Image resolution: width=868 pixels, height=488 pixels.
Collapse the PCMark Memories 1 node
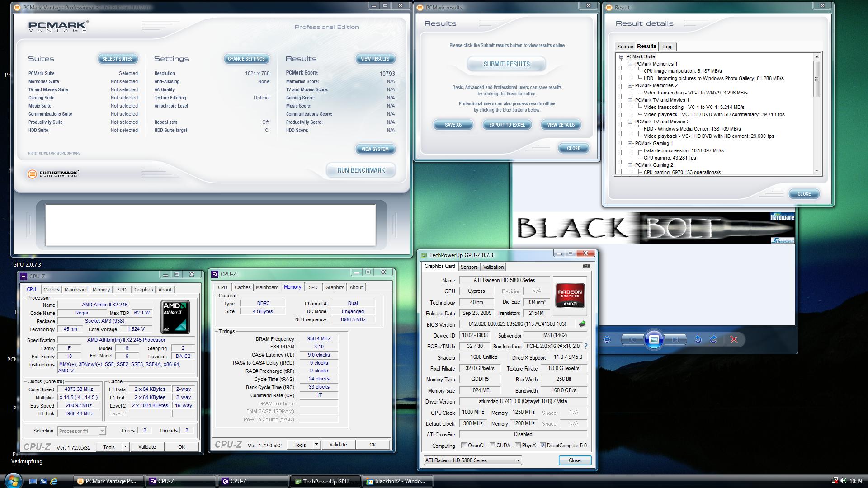(x=630, y=64)
